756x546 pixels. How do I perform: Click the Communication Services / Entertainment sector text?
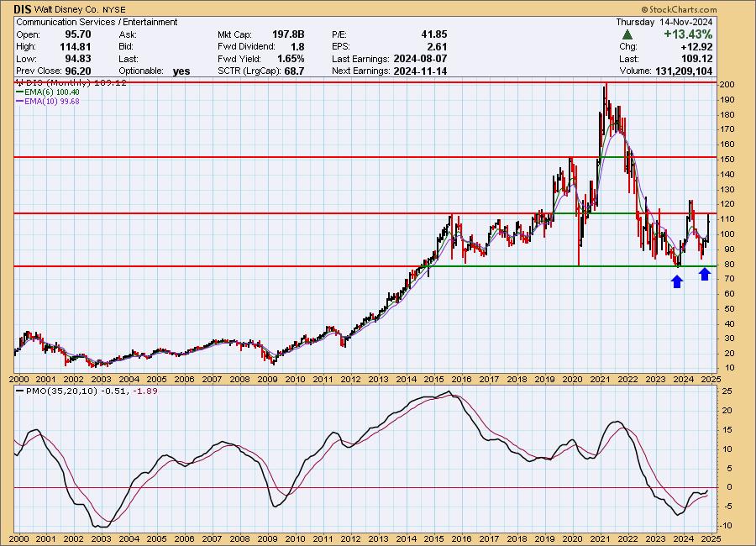coord(97,22)
